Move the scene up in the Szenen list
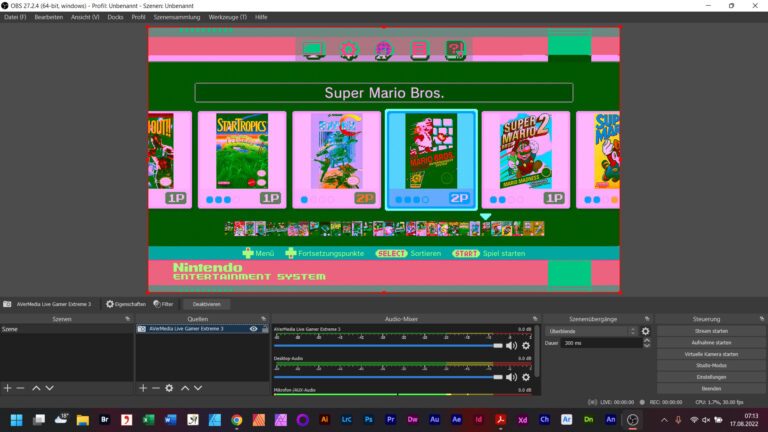Viewport: 768px width, 432px height. click(36, 388)
